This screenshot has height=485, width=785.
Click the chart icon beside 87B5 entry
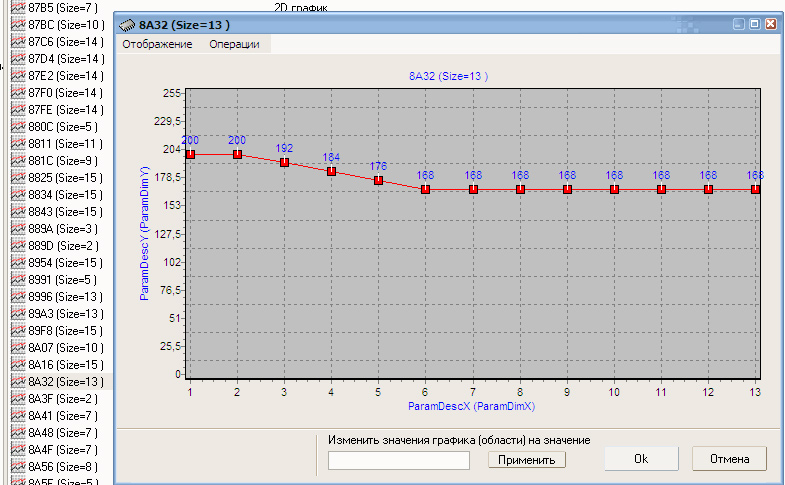tap(17, 7)
